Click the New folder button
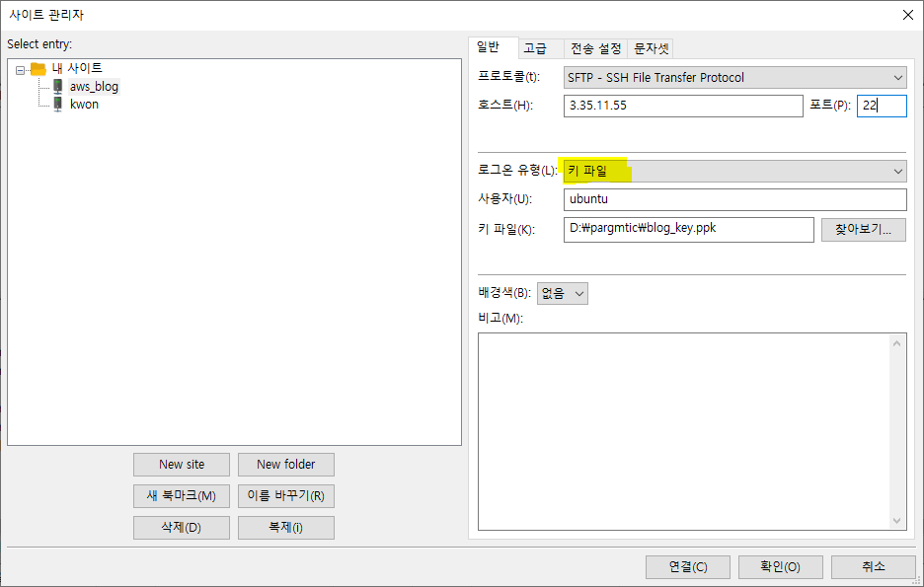The height and width of the screenshot is (587, 924). click(285, 465)
